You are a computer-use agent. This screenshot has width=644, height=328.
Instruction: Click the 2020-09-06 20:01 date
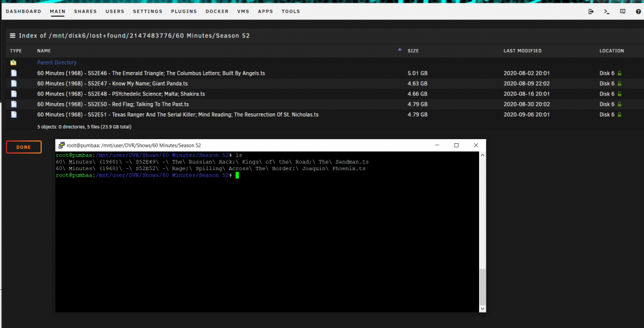click(527, 114)
